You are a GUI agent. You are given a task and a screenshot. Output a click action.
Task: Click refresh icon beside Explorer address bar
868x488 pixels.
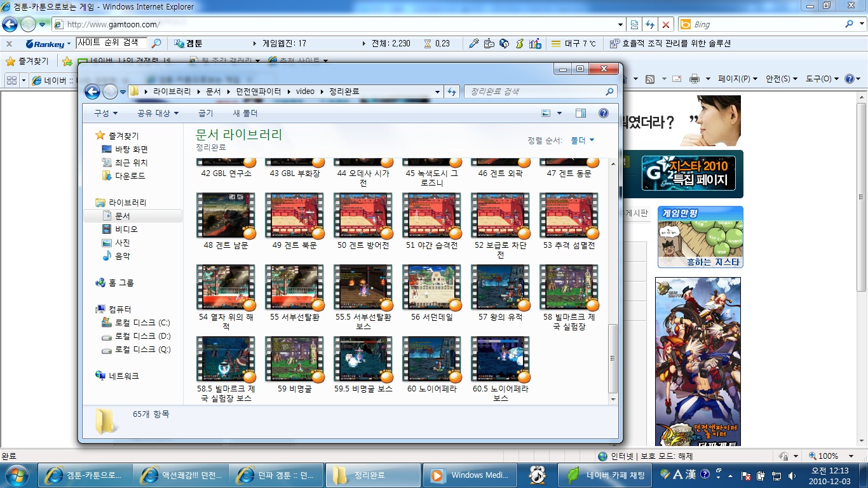(452, 91)
